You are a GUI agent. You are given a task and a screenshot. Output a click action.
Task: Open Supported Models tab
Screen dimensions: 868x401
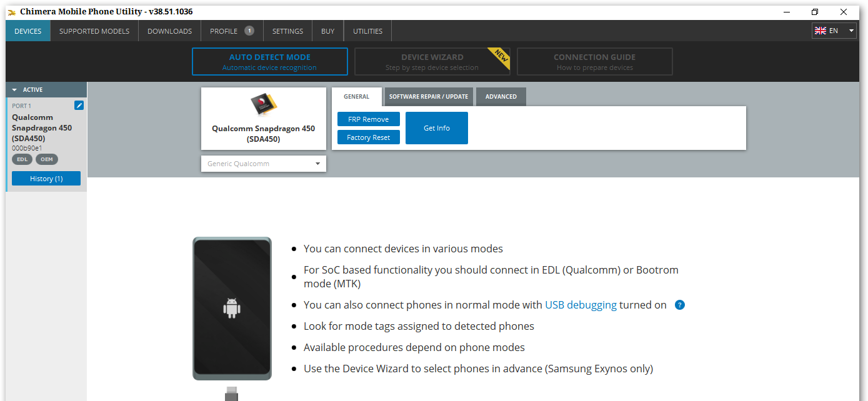[x=94, y=31]
